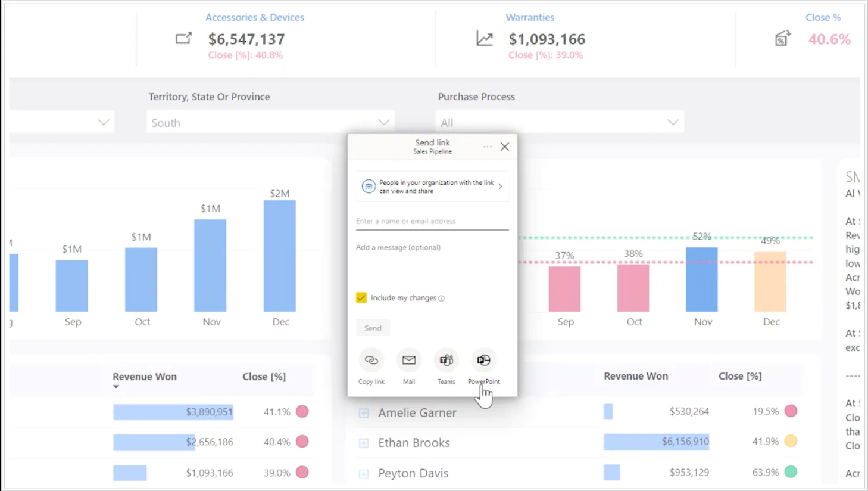This screenshot has height=491, width=868.
Task: Click the October 38% close rate bar
Action: [633, 288]
